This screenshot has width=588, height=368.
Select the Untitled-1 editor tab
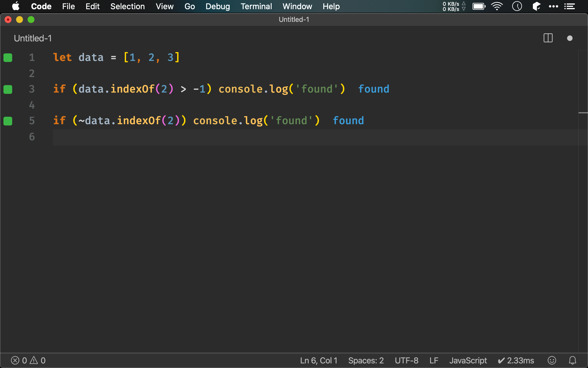pyautogui.click(x=33, y=38)
